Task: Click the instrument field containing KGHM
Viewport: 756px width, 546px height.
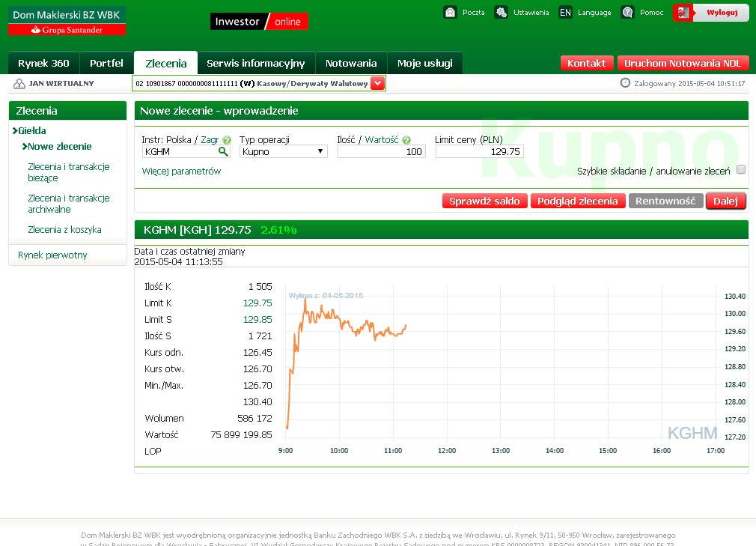Action: [186, 151]
